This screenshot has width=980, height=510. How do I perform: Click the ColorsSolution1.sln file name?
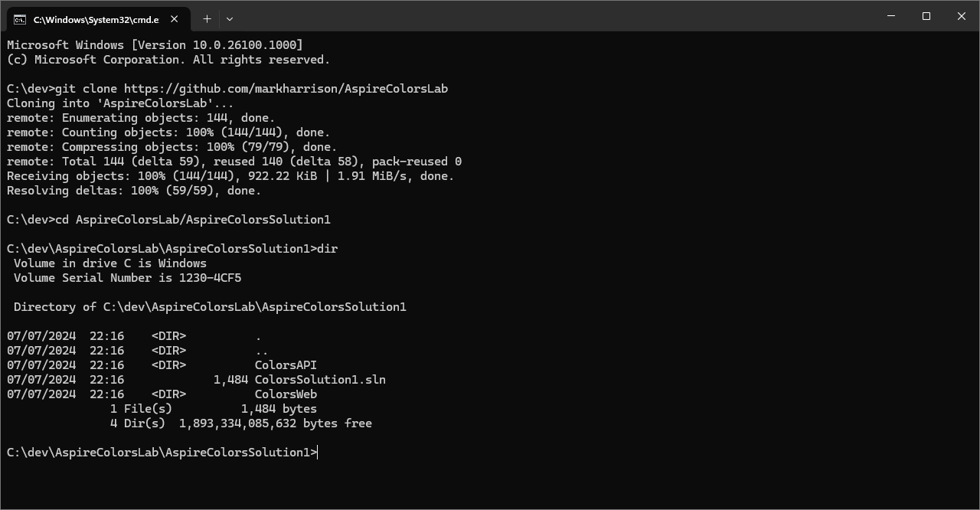[x=320, y=380]
